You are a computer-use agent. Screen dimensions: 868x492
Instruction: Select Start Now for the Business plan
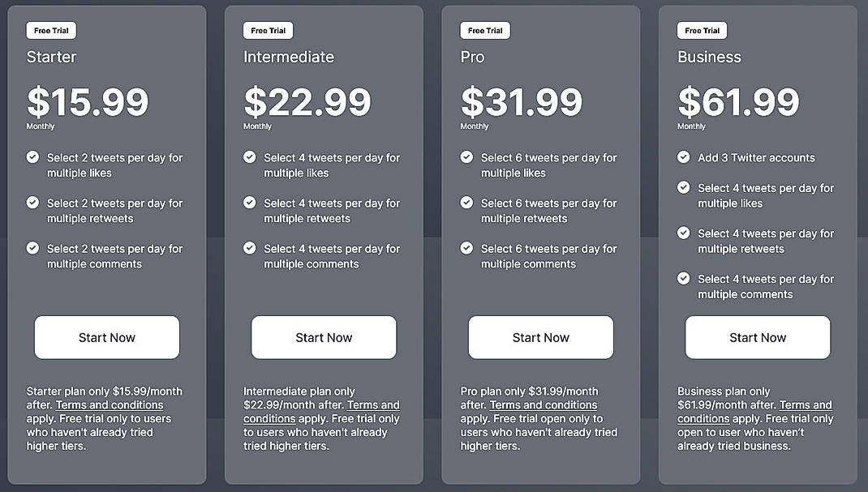(758, 337)
